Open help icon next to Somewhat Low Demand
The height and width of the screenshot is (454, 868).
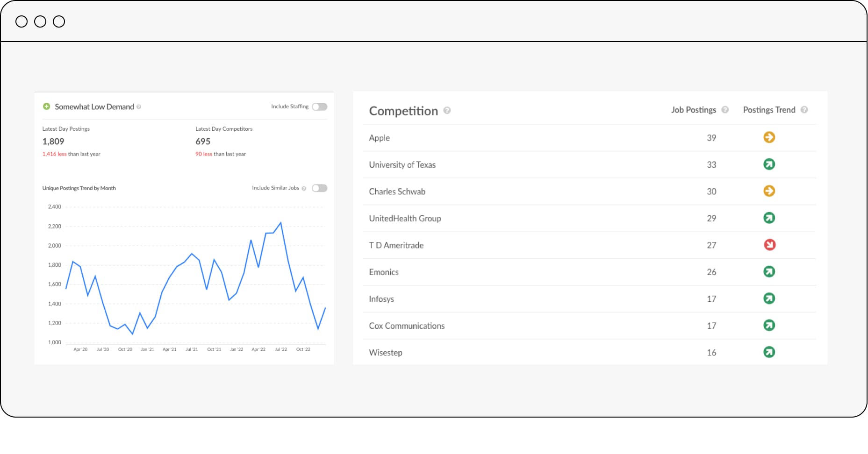139,107
